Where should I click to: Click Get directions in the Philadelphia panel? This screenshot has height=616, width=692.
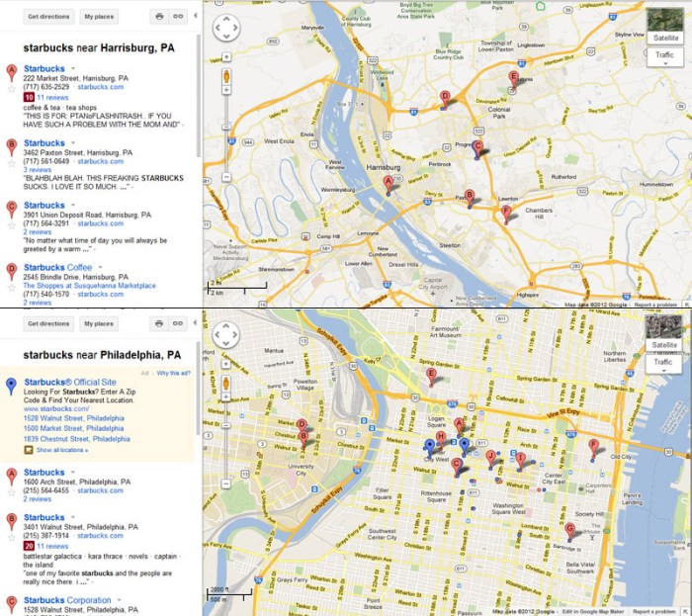click(x=47, y=323)
